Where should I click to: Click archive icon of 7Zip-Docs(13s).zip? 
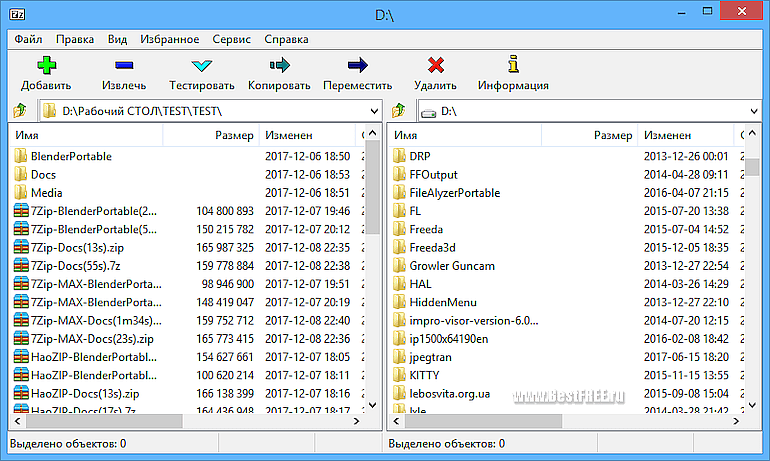21,247
